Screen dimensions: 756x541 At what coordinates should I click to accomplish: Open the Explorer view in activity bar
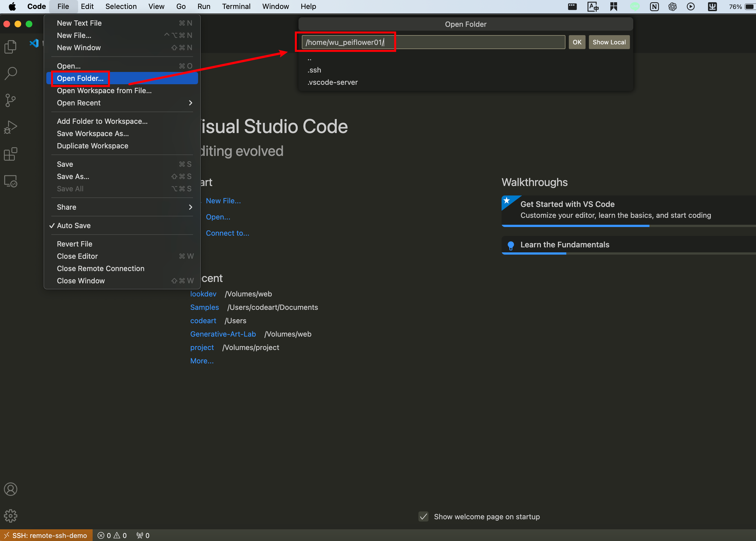(11, 47)
